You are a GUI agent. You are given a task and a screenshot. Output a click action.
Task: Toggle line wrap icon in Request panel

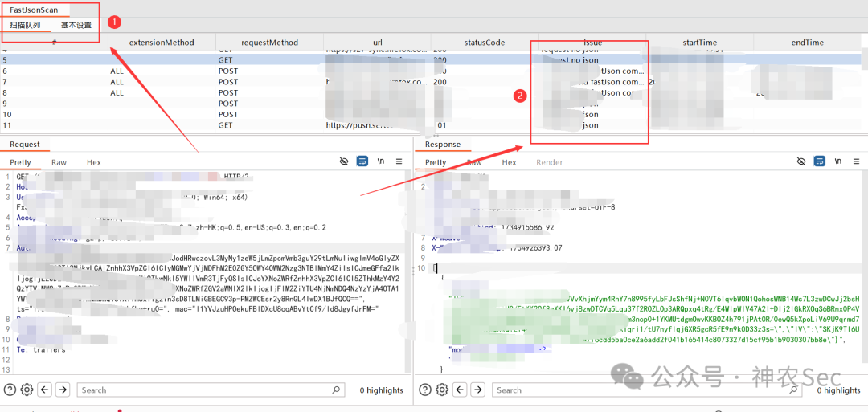(x=362, y=161)
